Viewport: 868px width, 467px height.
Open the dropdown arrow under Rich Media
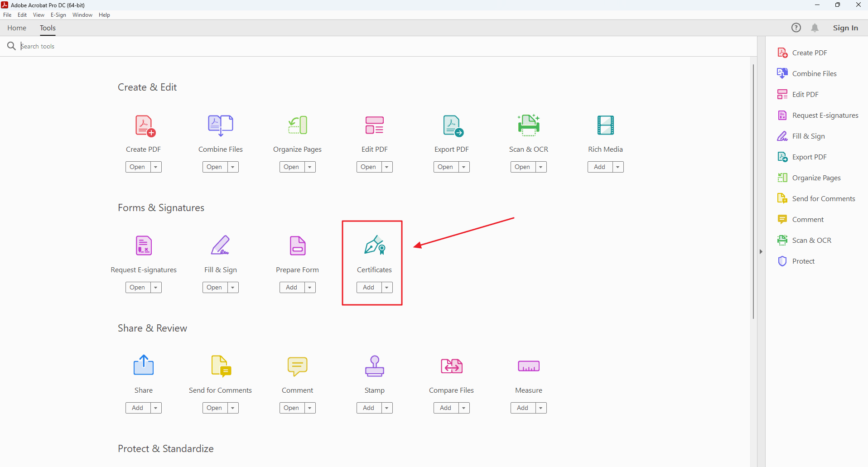[x=618, y=167]
